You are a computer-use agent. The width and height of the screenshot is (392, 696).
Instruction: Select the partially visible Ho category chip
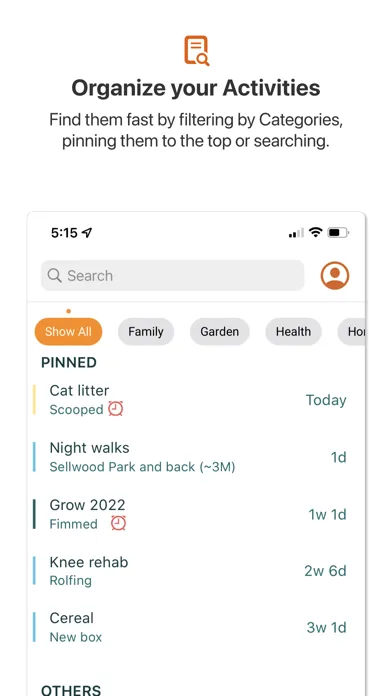click(352, 332)
